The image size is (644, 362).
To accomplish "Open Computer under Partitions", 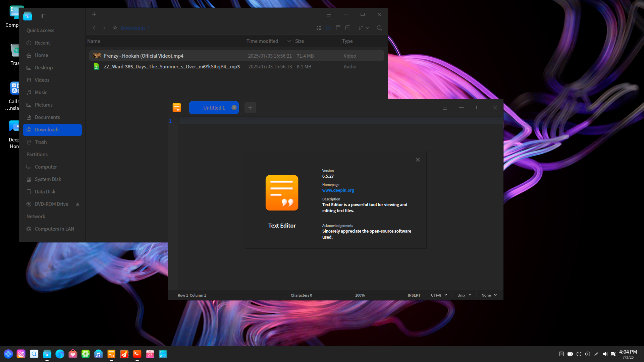I will [x=52, y=167].
